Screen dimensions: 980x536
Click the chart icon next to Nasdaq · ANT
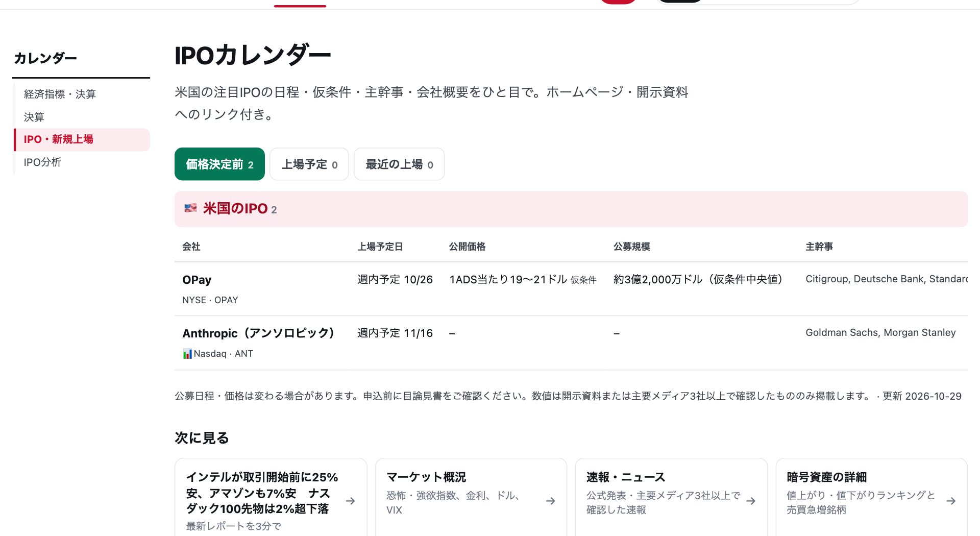(x=187, y=354)
